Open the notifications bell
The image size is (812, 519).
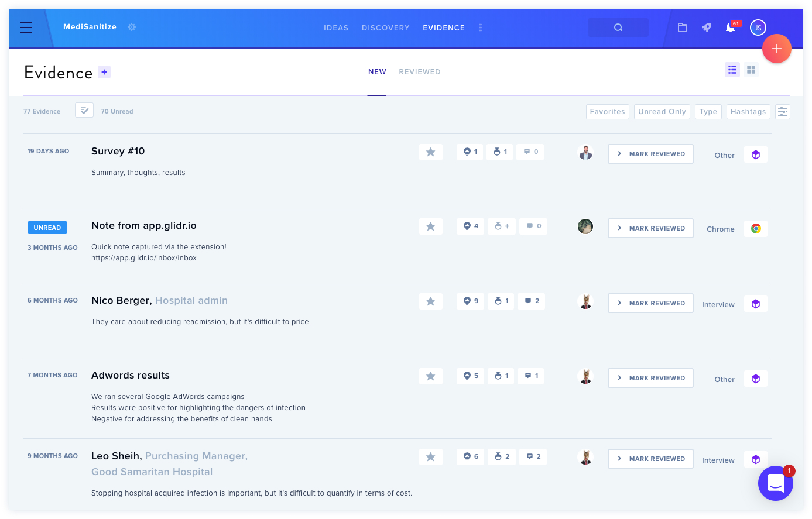[x=731, y=28]
